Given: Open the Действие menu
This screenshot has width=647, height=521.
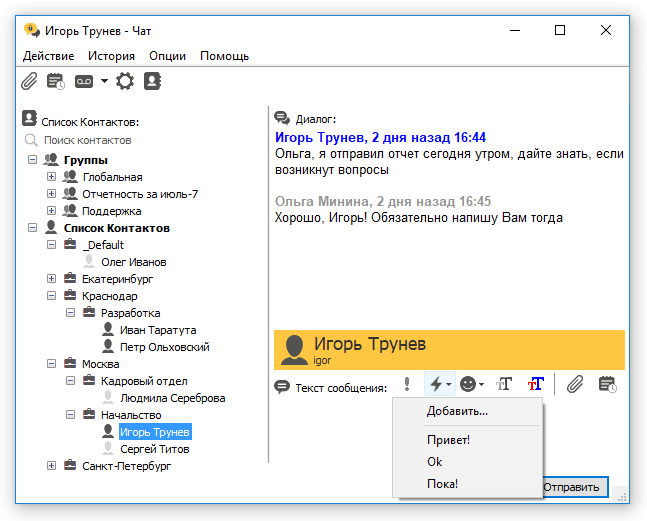Looking at the screenshot, I should click(49, 56).
